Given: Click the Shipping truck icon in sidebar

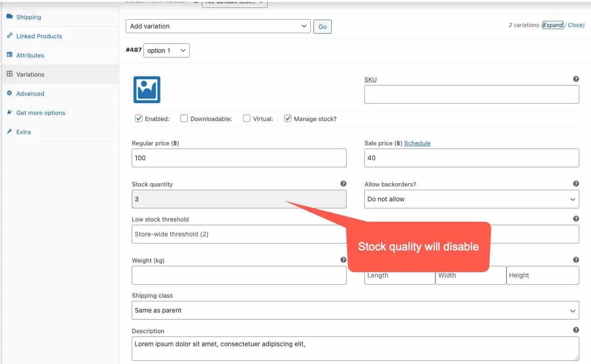Looking at the screenshot, I should click(x=9, y=17).
